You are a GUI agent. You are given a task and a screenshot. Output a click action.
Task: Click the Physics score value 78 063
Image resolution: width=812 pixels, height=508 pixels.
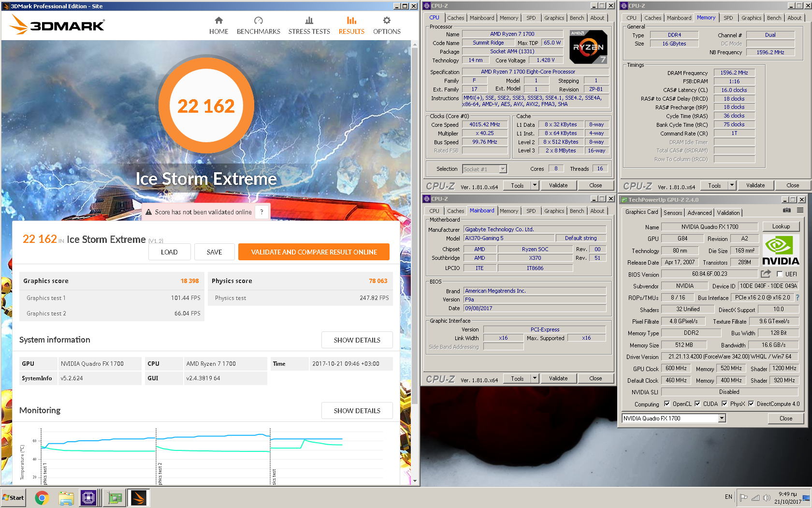coord(378,281)
